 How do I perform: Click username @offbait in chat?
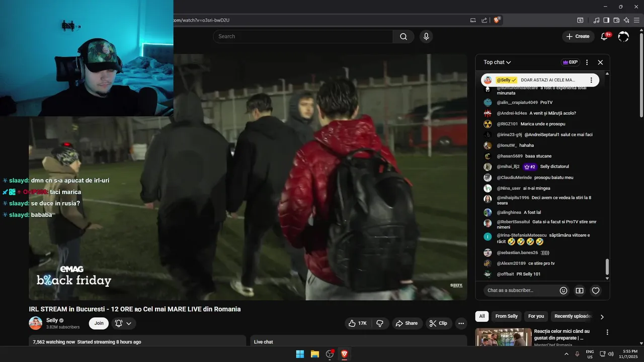tap(506, 274)
